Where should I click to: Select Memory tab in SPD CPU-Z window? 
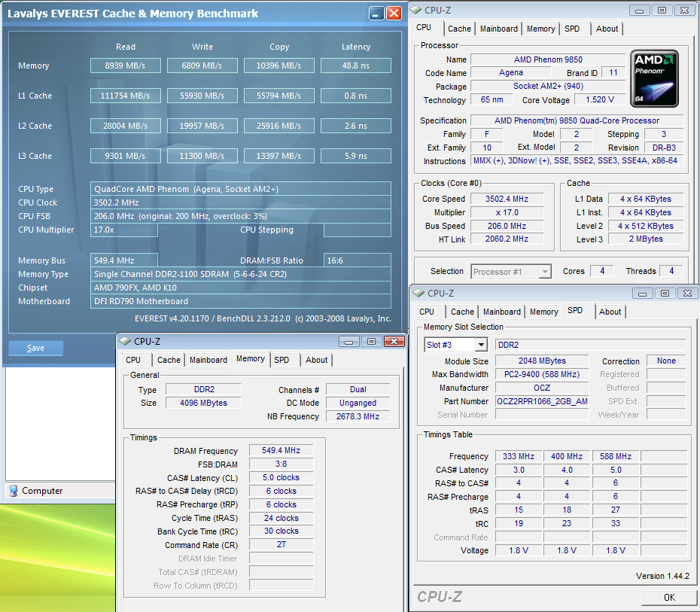543,312
